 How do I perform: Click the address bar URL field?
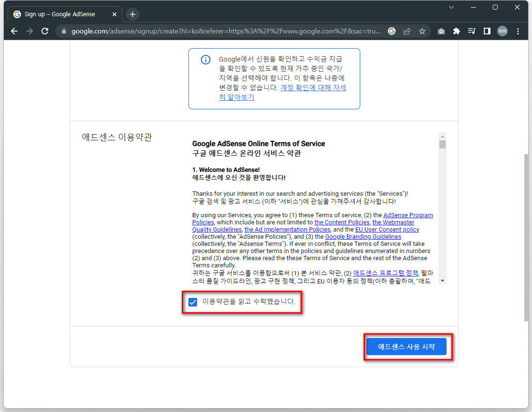tap(226, 31)
